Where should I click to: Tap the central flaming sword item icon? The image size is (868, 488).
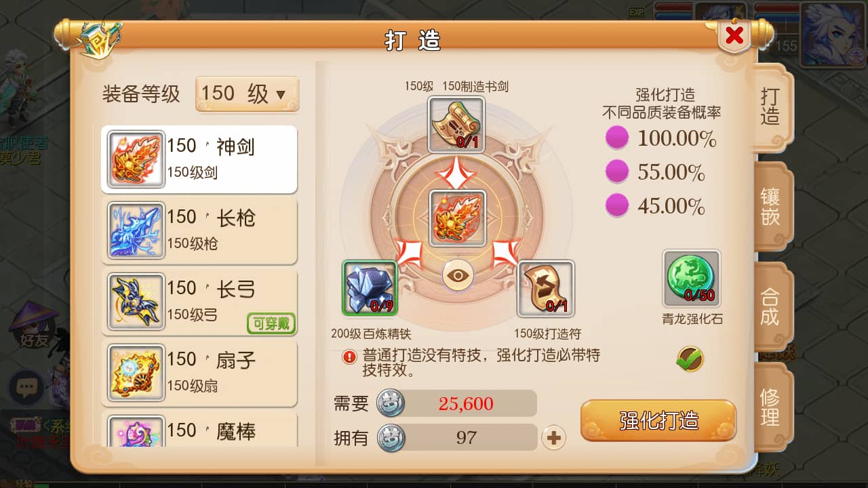458,218
